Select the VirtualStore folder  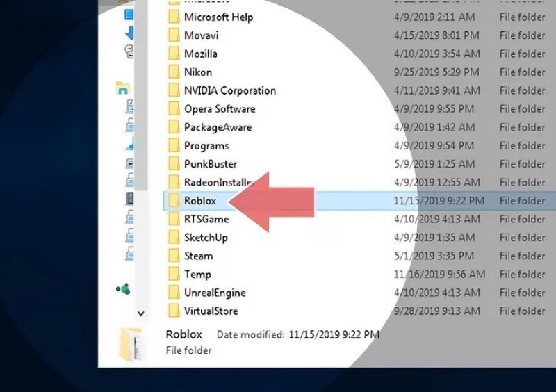[210, 311]
